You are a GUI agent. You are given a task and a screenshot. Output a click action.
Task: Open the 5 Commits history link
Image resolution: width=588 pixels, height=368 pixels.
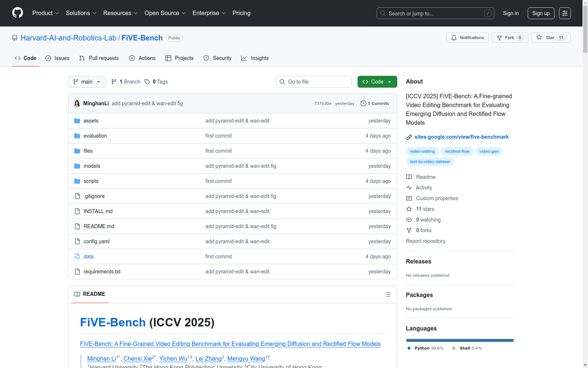click(x=375, y=103)
